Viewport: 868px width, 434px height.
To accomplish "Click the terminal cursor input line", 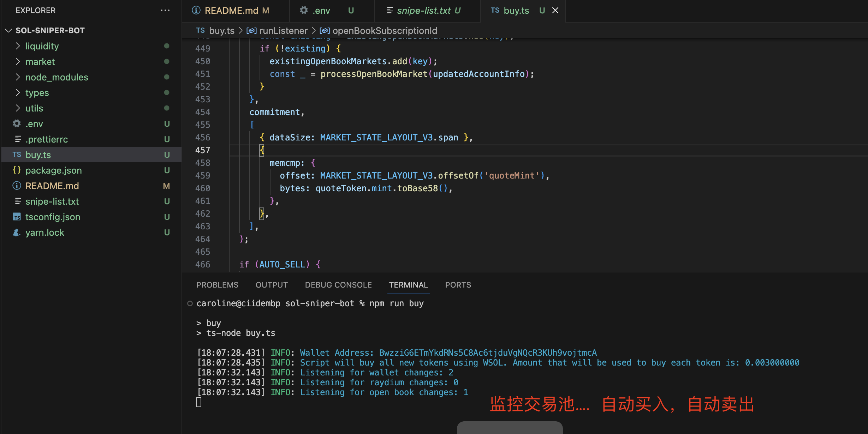I will click(199, 402).
